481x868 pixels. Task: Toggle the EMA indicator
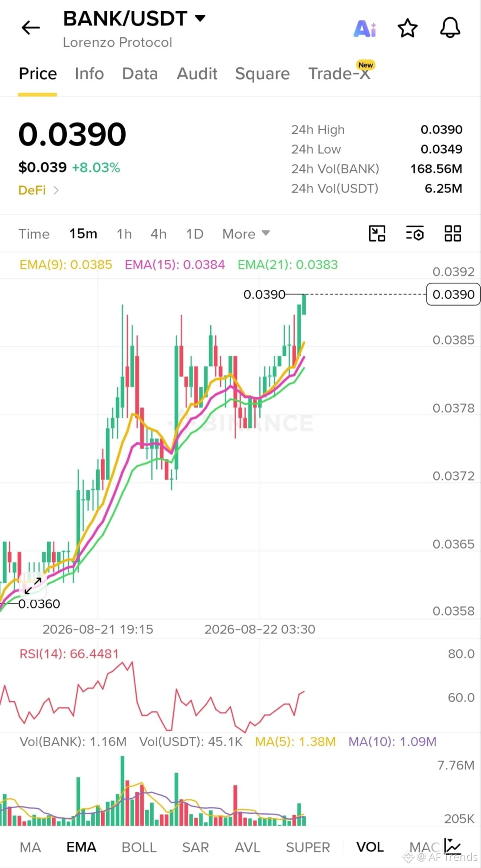tap(81, 847)
